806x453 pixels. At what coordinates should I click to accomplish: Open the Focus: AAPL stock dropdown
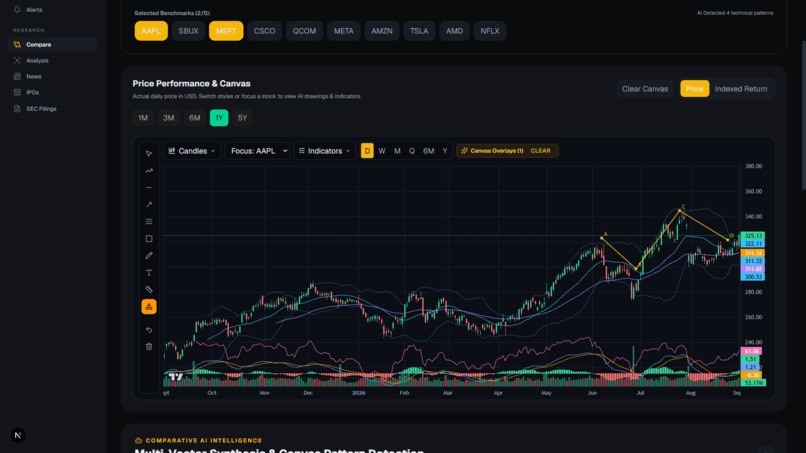(x=257, y=151)
